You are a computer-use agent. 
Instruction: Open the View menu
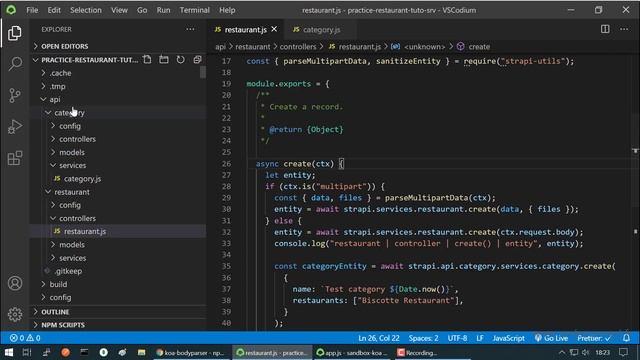119,10
